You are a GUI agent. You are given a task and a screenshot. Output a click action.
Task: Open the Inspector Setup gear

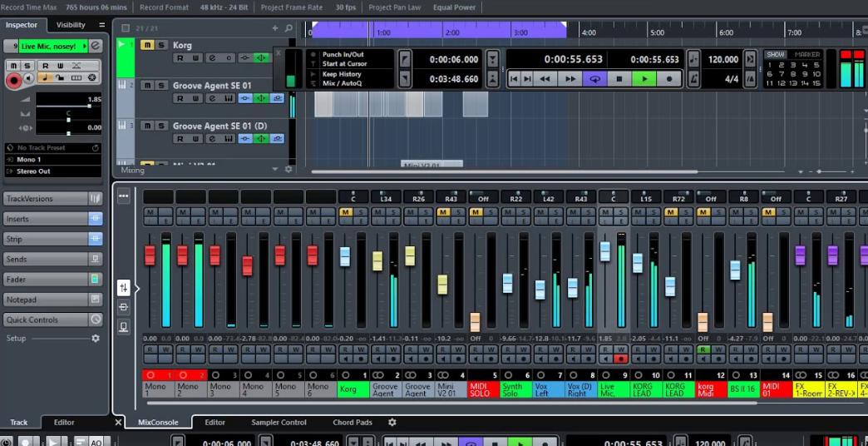[96, 339]
